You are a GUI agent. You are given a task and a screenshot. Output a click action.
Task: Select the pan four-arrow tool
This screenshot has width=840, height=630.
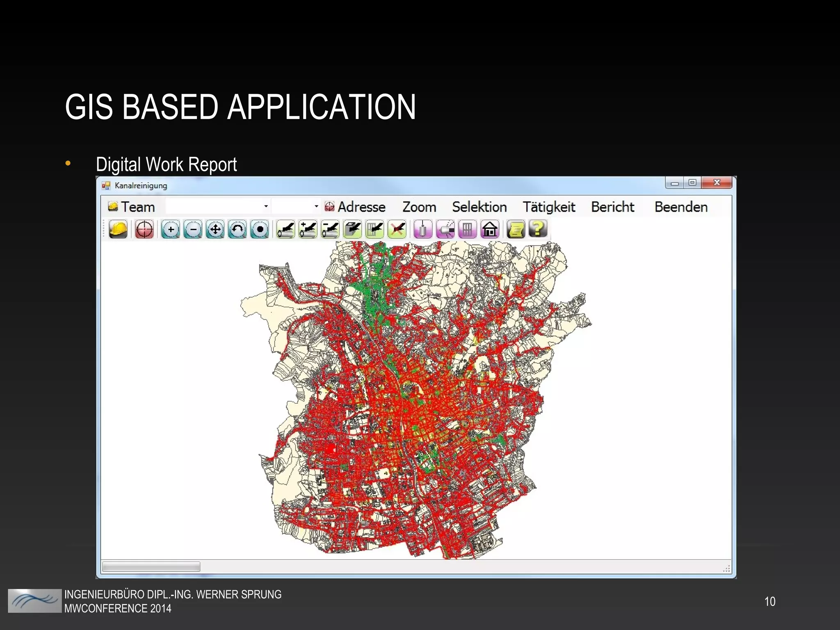[x=215, y=229]
